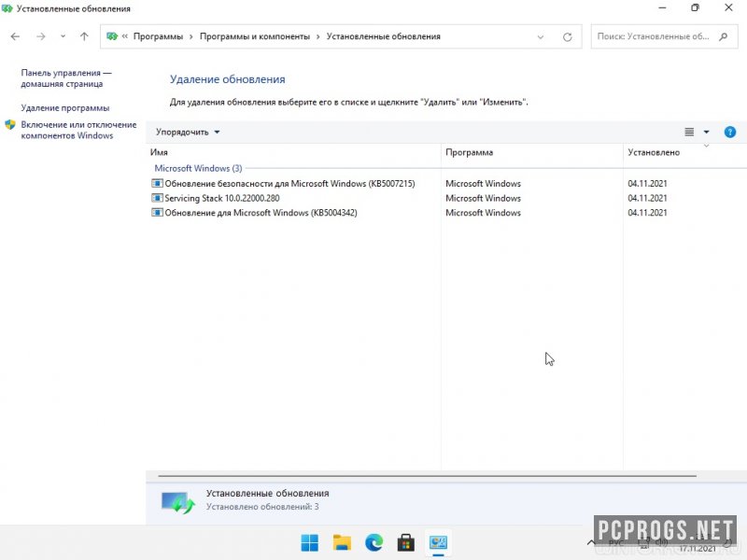Image resolution: width=747 pixels, height=560 pixels.
Task: Open Удаление программы link
Action: pyautogui.click(x=65, y=108)
